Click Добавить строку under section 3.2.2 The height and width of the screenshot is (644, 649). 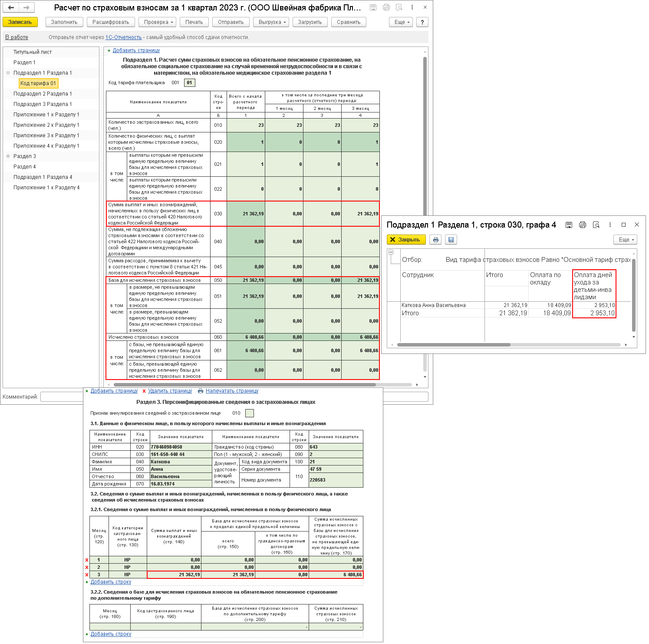pyautogui.click(x=111, y=634)
